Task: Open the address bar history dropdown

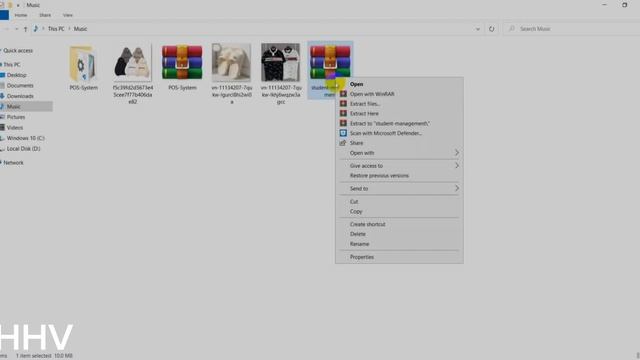Action: 478,29
